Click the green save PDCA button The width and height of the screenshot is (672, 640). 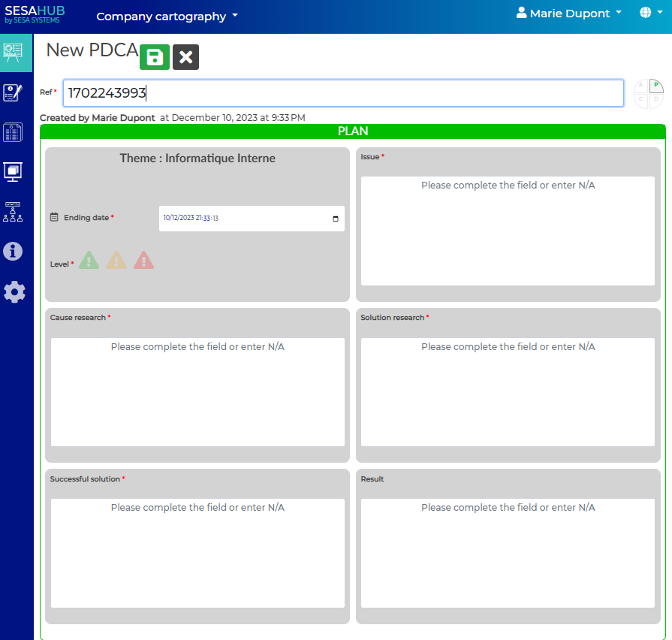(155, 58)
